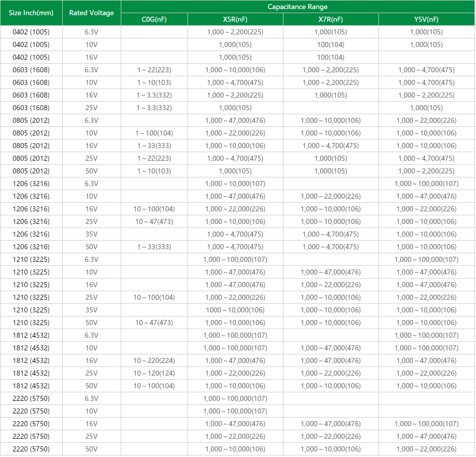Image resolution: width=476 pixels, height=457 pixels.
Task: Select X7R 100(104) cell in 0402 16V row
Action: (x=330, y=57)
